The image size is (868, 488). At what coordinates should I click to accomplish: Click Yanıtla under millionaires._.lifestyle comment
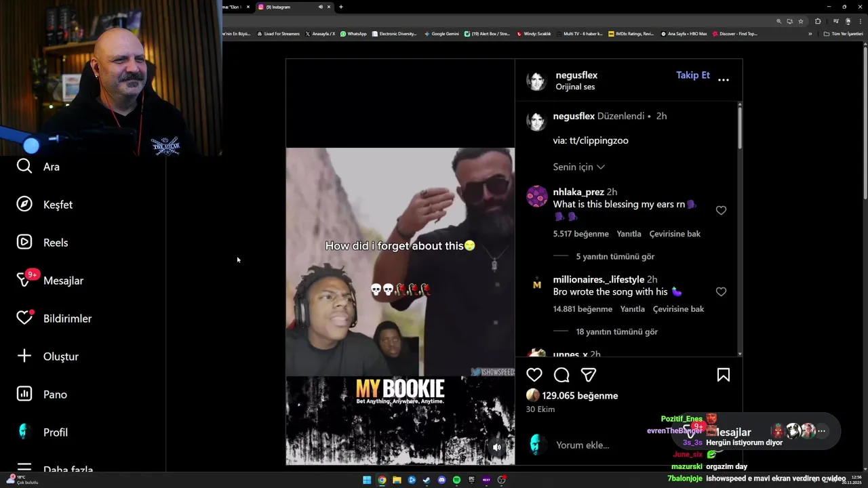pyautogui.click(x=632, y=309)
